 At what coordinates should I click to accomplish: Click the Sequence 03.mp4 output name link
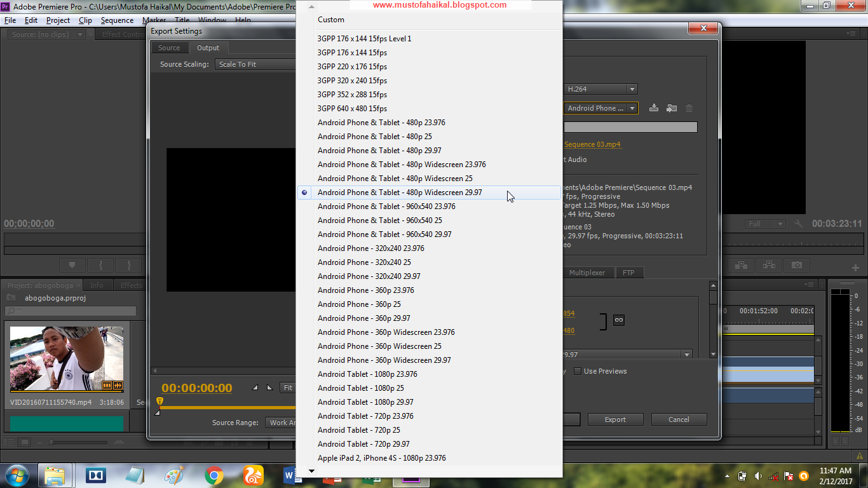pyautogui.click(x=592, y=144)
